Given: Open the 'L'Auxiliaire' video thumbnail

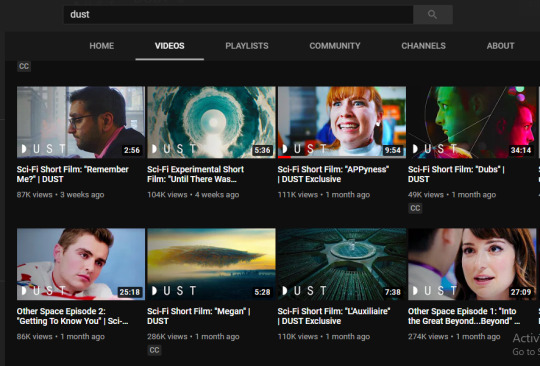Looking at the screenshot, I should (342, 264).
